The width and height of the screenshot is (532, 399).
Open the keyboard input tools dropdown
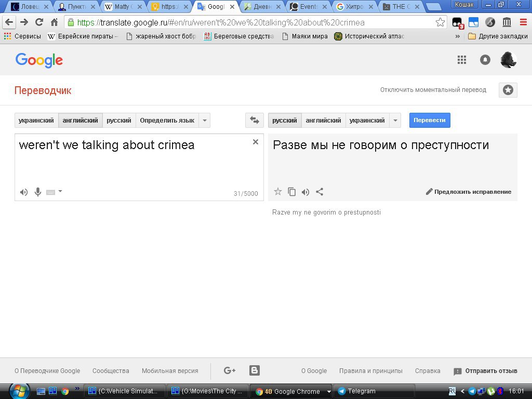coord(60,192)
